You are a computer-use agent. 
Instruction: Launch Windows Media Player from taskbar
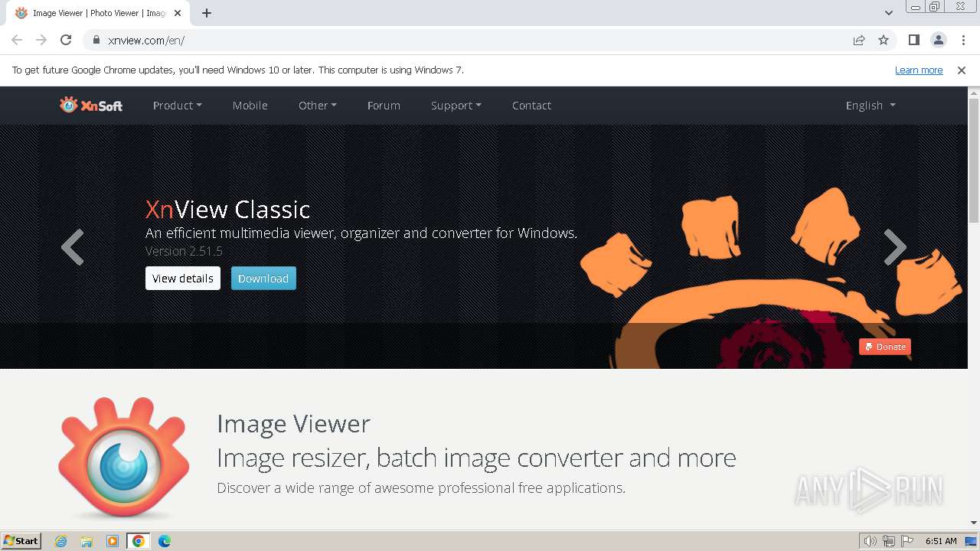coord(113,541)
